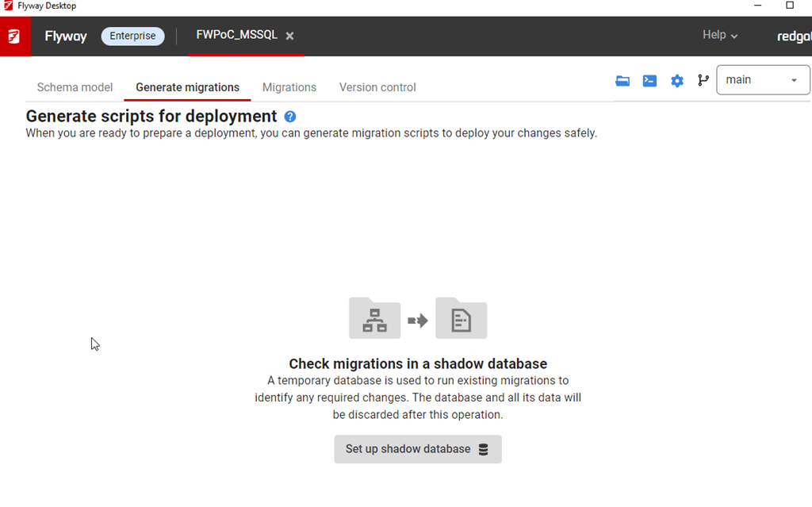The width and height of the screenshot is (812, 507).
Task: Maximize the Flyway Desktop window
Action: pyautogui.click(x=790, y=6)
